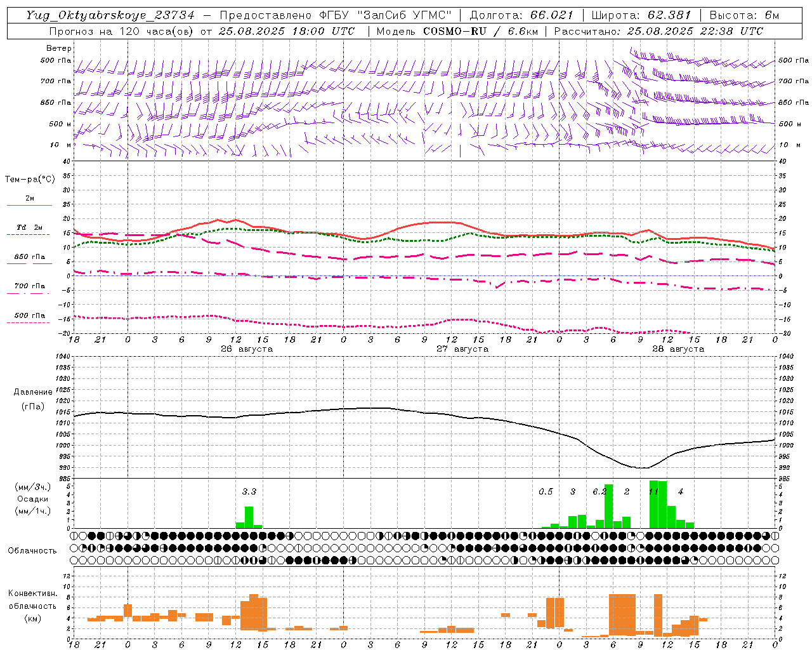Image resolution: width=812 pixels, height=650 pixels.
Task: Click the 11 precipitation total value
Action: pyautogui.click(x=653, y=491)
